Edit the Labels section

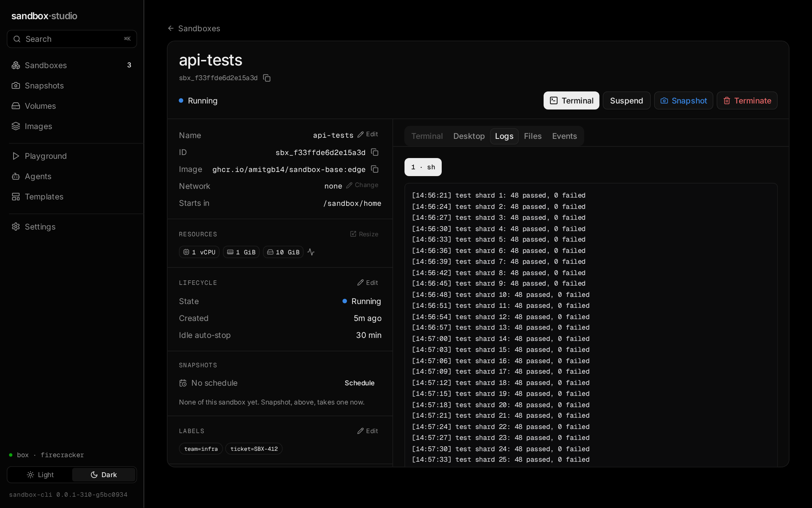(368, 431)
